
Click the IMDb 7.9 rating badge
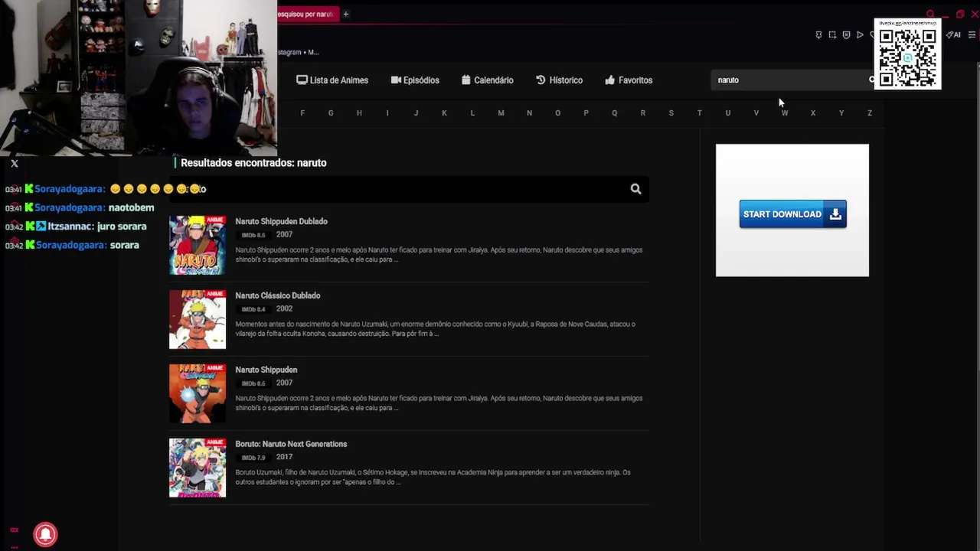(253, 458)
